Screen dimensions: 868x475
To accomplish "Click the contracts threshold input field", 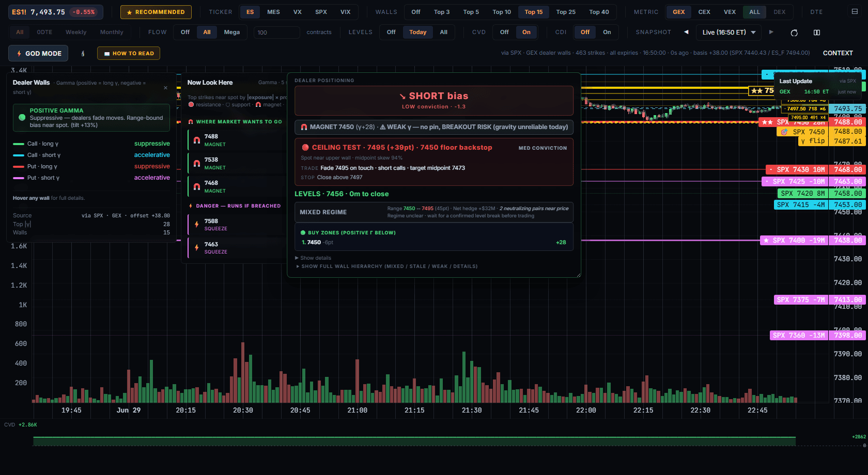I will 276,33.
